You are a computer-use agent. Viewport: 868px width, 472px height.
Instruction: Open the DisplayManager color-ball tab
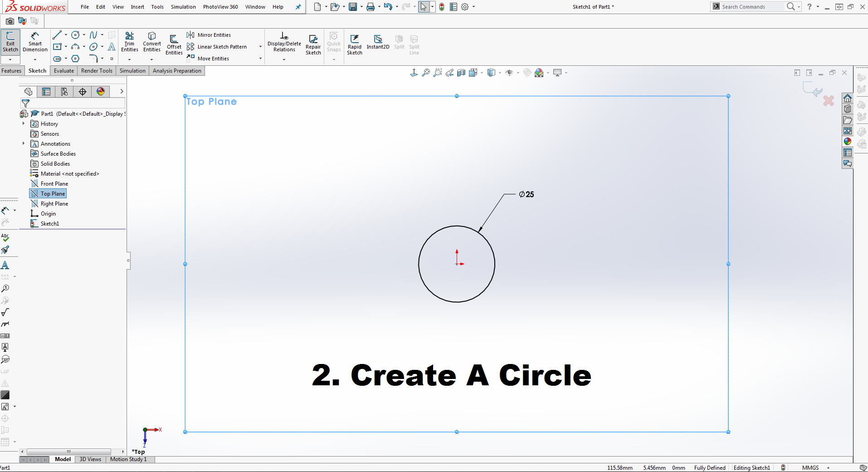pos(101,92)
